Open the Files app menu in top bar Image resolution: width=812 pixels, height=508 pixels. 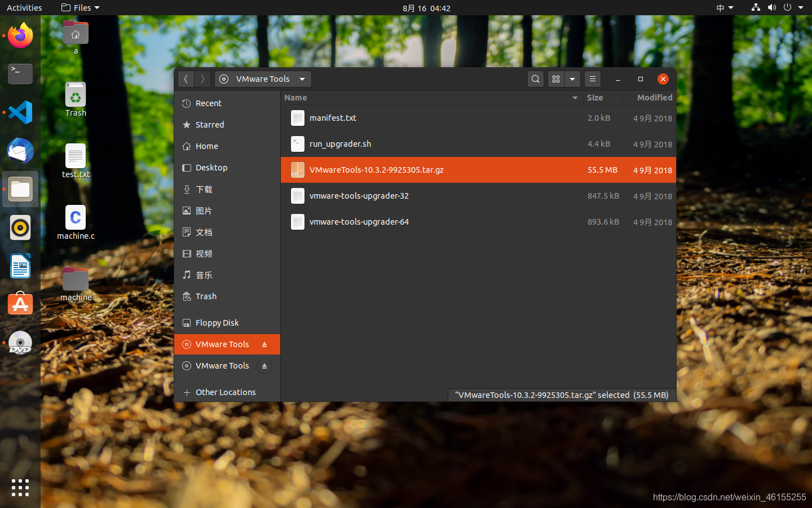[81, 8]
